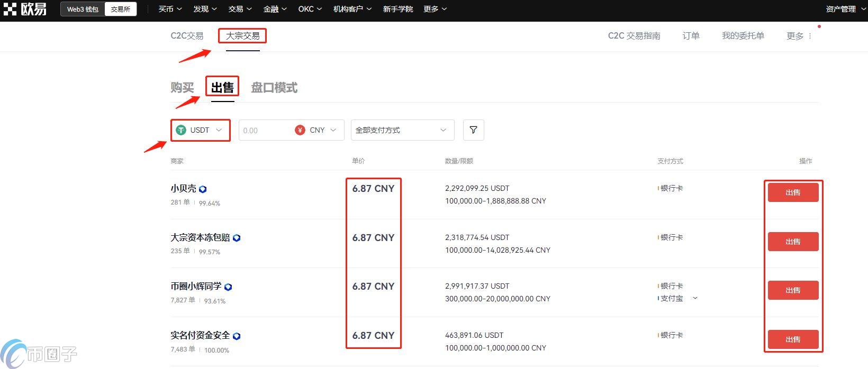The image size is (868, 369).
Task: Click the amount input field
Action: tap(265, 130)
